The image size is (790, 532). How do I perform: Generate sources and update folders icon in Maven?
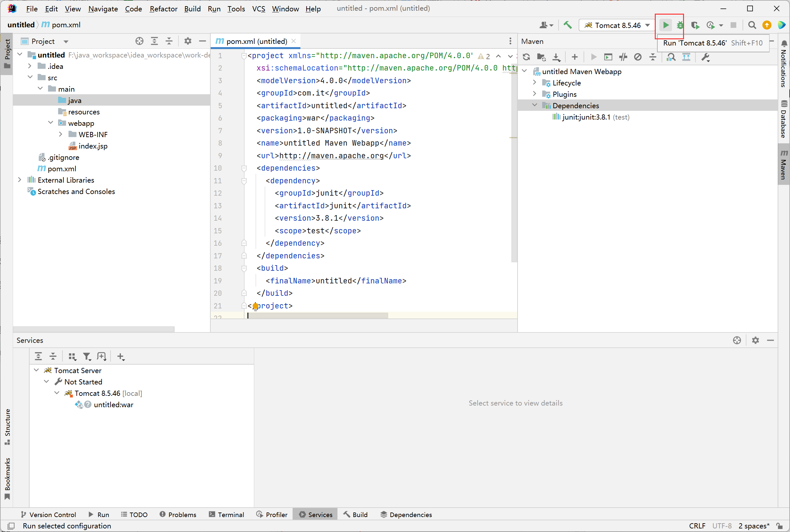541,57
